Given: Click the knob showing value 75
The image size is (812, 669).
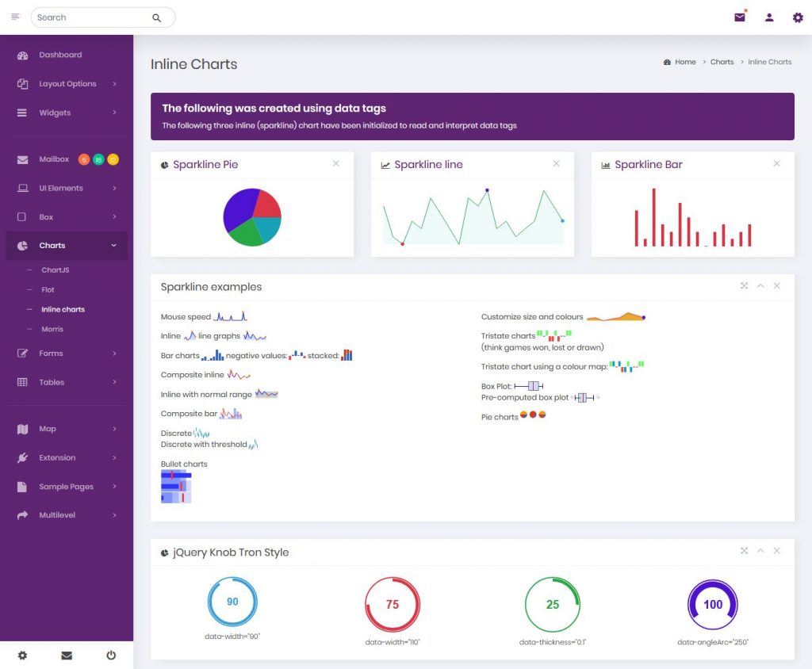Looking at the screenshot, I should coord(393,604).
